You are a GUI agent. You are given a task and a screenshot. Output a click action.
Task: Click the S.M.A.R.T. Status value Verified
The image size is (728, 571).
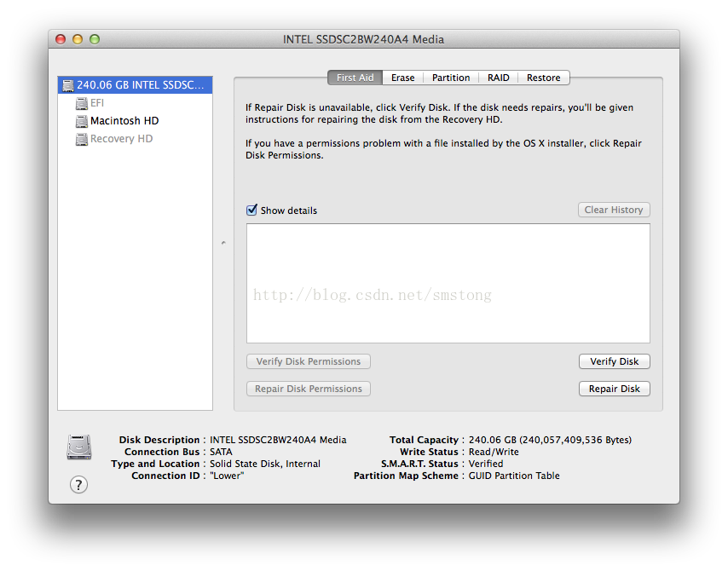pos(486,464)
